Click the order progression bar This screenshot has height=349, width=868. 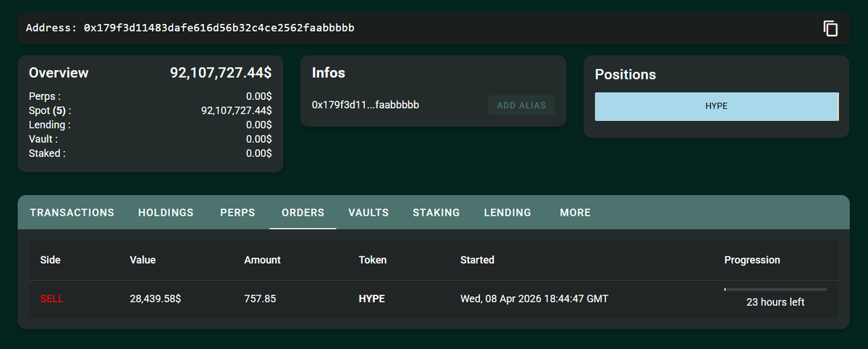pos(775,290)
